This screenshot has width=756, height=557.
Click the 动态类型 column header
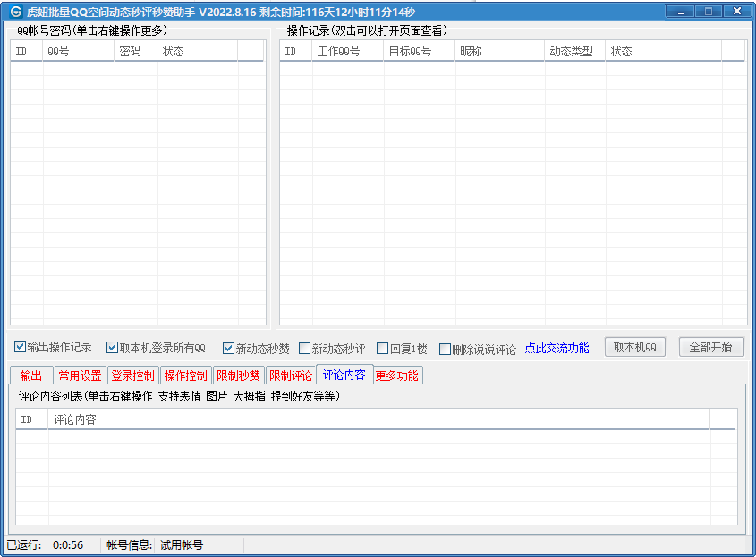click(x=574, y=51)
